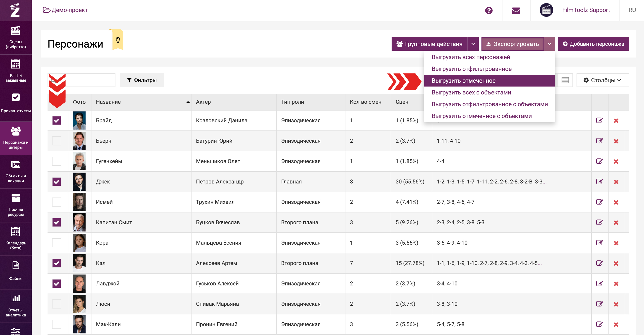Viewport: 644px width, 335px height.
Task: Open Objects and locations sidebar icon
Action: [x=16, y=172]
